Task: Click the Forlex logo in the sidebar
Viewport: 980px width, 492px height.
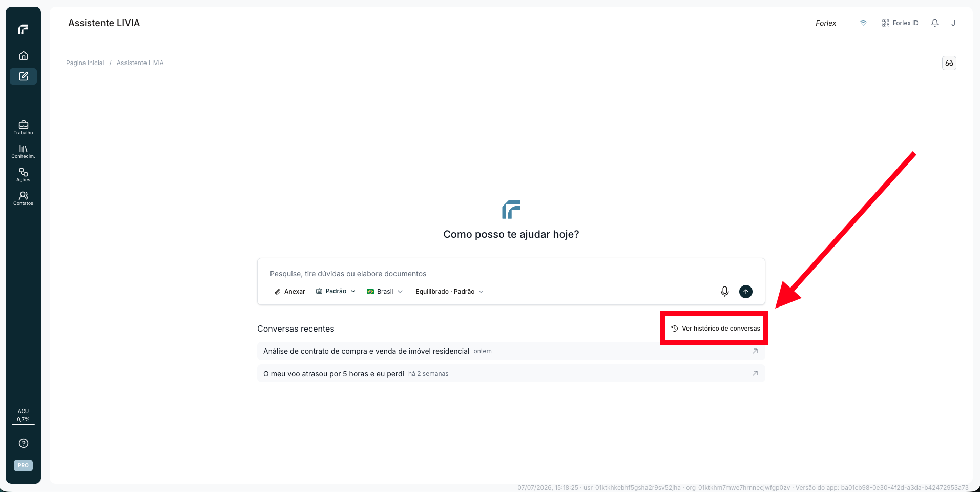Action: 23,30
